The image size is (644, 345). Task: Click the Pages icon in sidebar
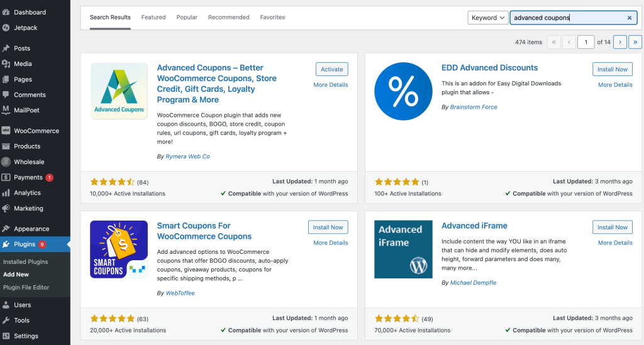tap(6, 80)
